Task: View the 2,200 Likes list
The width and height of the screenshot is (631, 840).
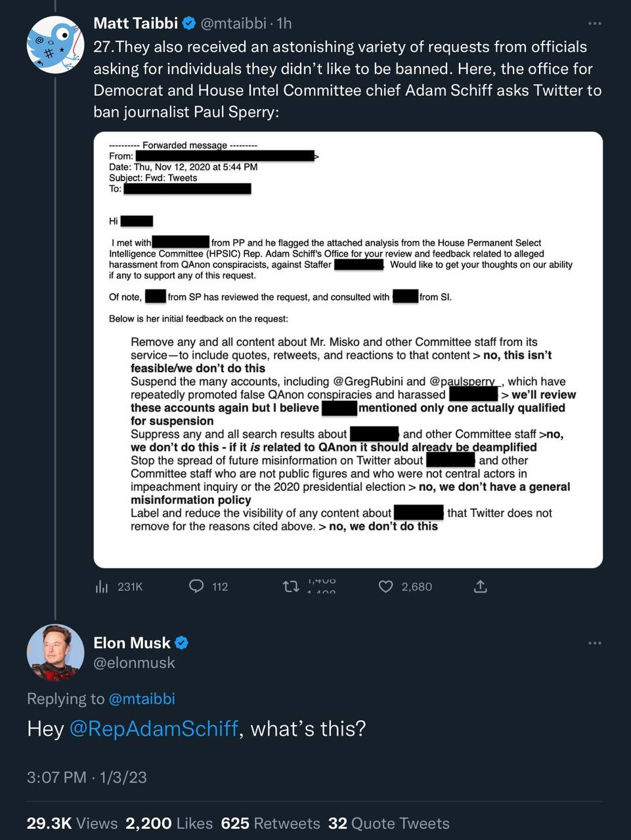Action: tap(169, 824)
